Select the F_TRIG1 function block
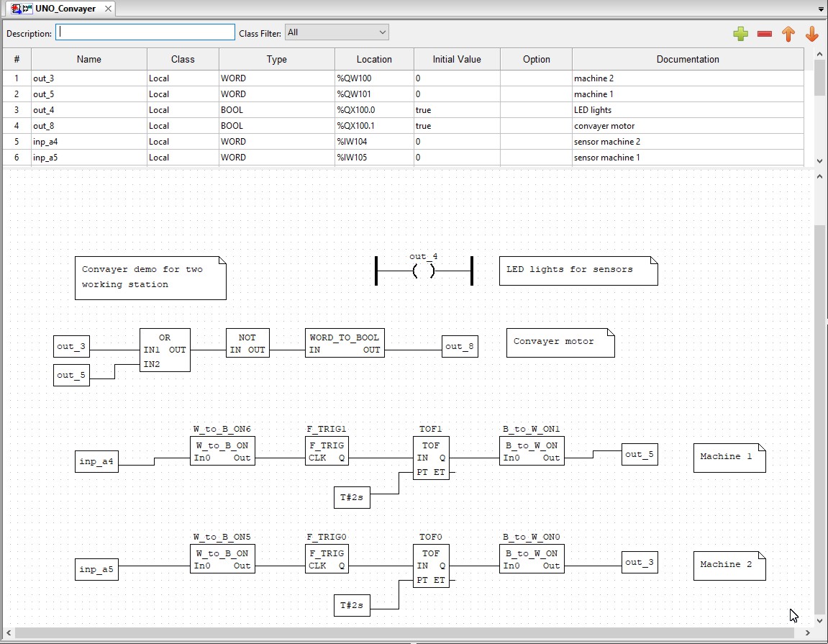Screen dimensions: 828x644 [x=327, y=450]
